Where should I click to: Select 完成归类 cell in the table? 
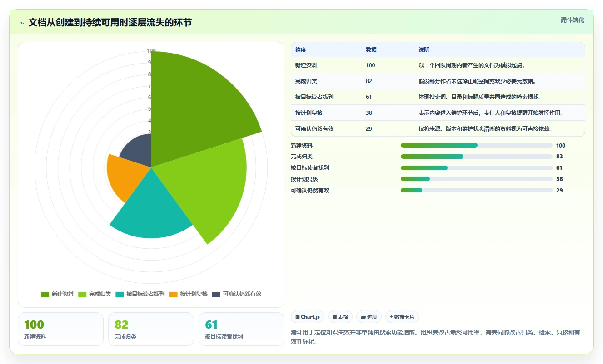pyautogui.click(x=306, y=81)
